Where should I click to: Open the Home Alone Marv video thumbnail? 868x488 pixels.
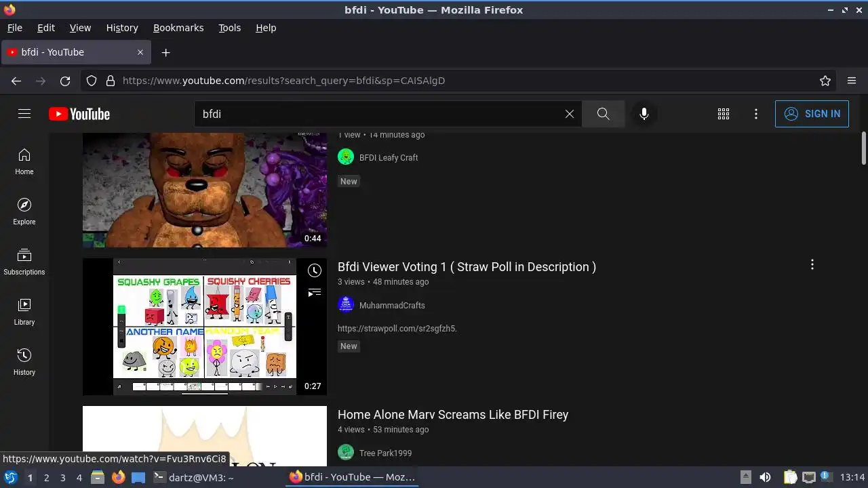coord(205,436)
